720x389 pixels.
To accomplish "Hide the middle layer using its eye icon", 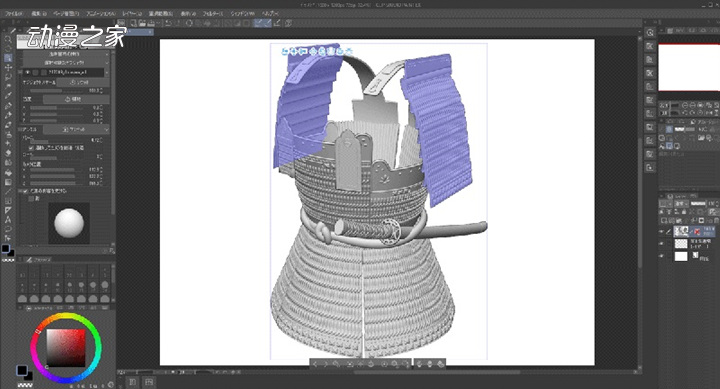I will pos(662,243).
